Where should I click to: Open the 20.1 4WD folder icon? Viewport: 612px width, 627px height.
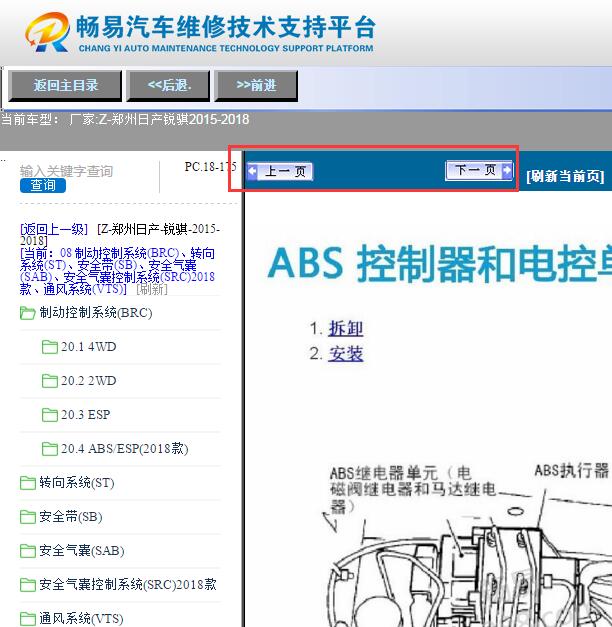point(50,347)
